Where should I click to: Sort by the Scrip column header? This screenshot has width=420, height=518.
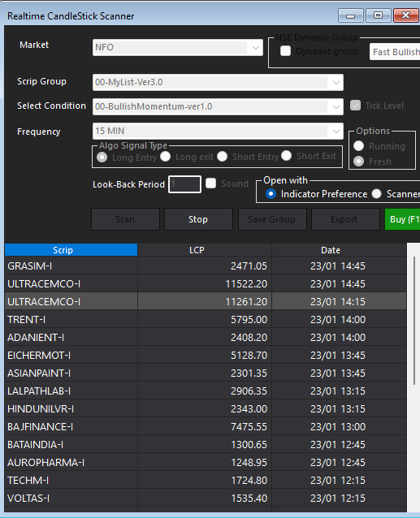[x=71, y=250]
